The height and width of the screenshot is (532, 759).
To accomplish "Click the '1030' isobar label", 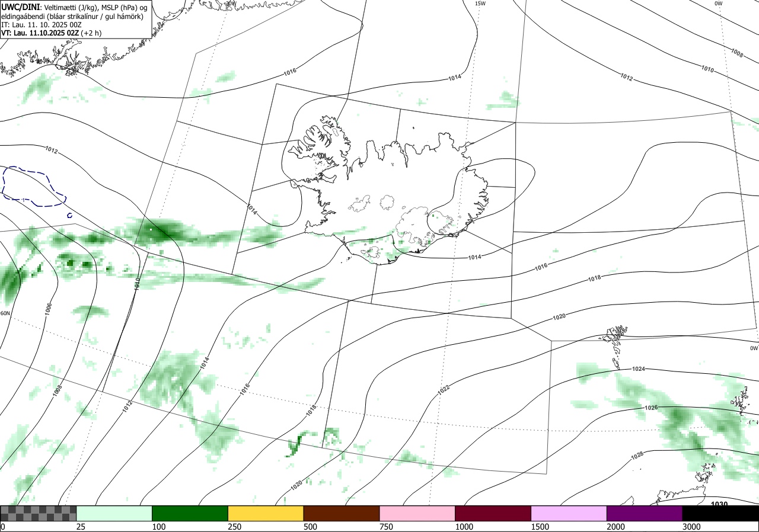I will pos(719,504).
